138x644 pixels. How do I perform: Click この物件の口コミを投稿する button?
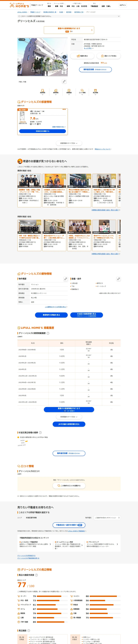(x=69, y=486)
